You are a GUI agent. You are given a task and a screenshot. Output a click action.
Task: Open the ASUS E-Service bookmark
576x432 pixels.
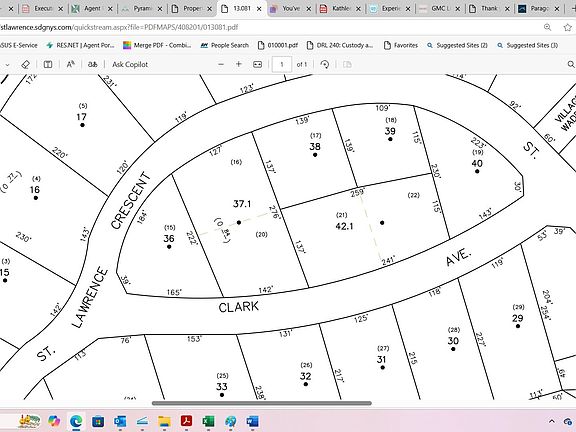click(x=19, y=45)
